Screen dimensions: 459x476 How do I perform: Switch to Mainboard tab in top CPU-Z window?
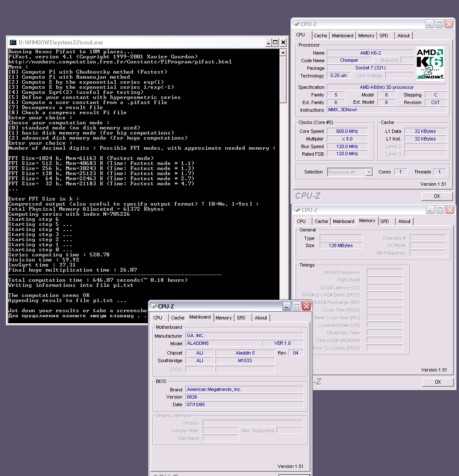pos(343,36)
